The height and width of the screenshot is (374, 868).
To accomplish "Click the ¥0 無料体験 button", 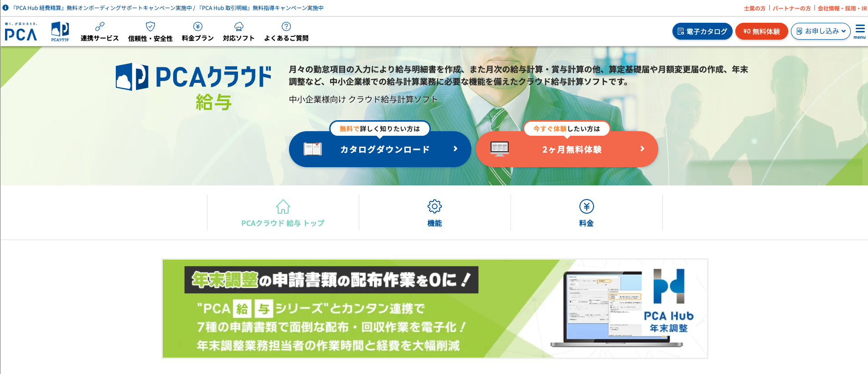I will [x=761, y=31].
